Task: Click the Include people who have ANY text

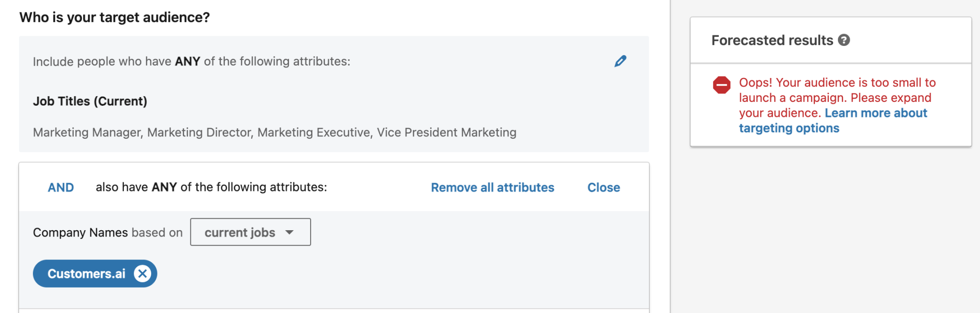Action: (191, 62)
